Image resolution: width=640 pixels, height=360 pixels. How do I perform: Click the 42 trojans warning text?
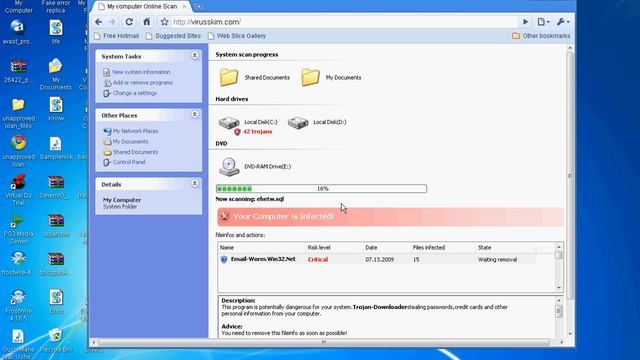tap(258, 132)
